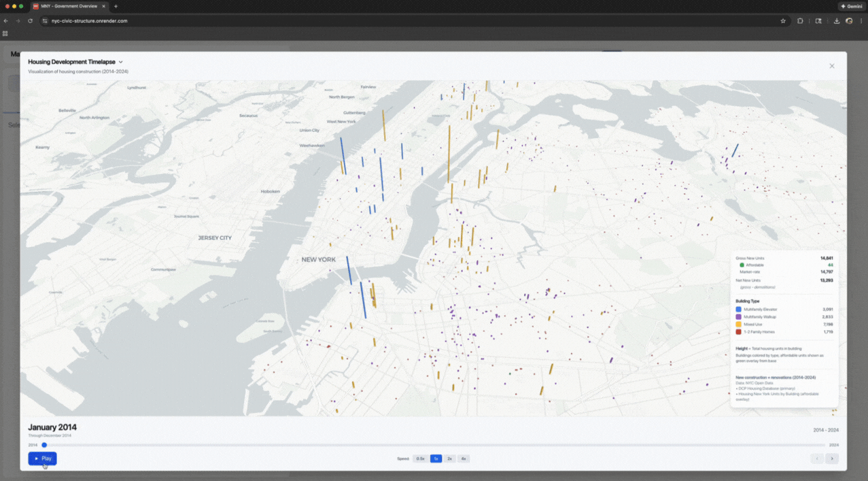
Task: Reload the page with browser refresh icon
Action: pyautogui.click(x=30, y=21)
